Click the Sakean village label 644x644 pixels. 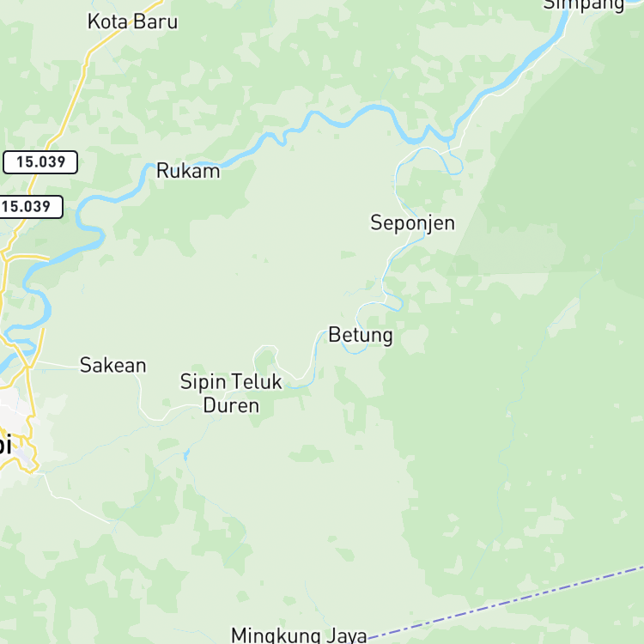(x=113, y=365)
